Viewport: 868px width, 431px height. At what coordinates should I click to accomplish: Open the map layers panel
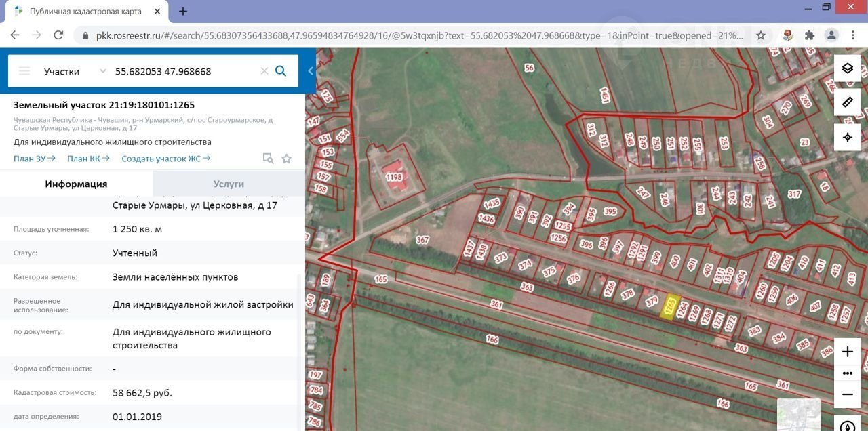[847, 68]
